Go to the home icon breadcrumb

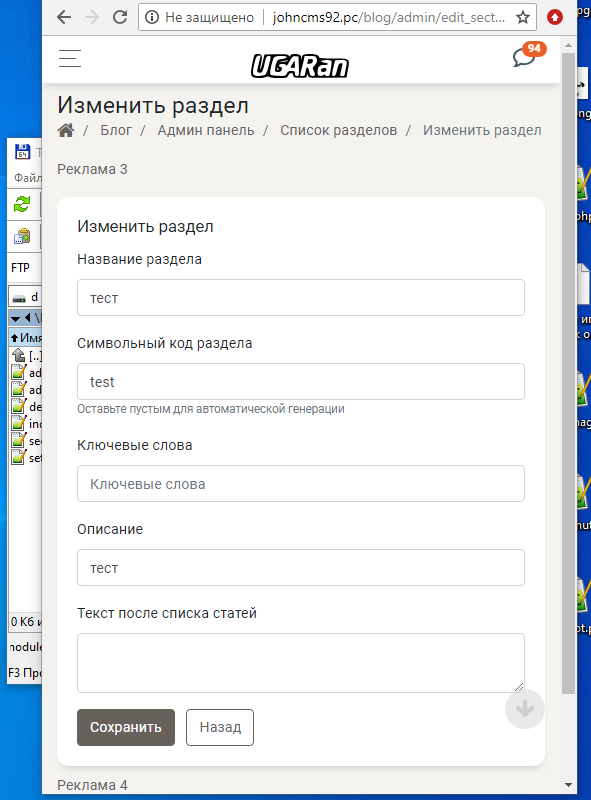[66, 131]
